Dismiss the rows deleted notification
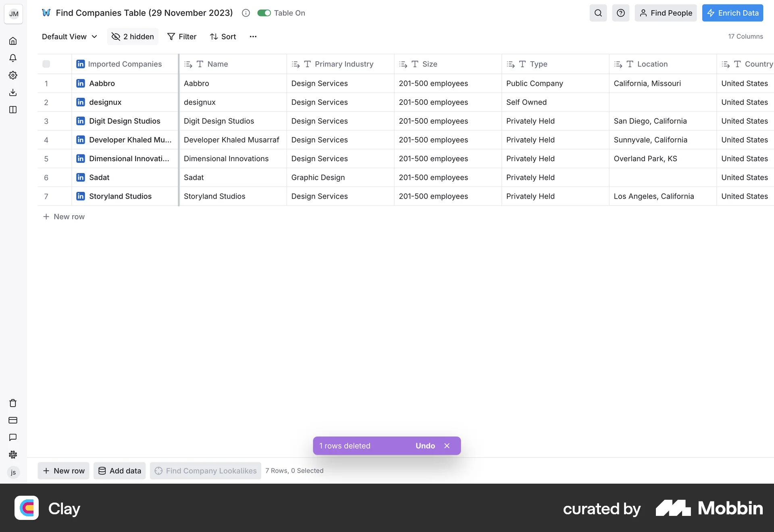Viewport: 774px width, 532px height. pos(447,446)
